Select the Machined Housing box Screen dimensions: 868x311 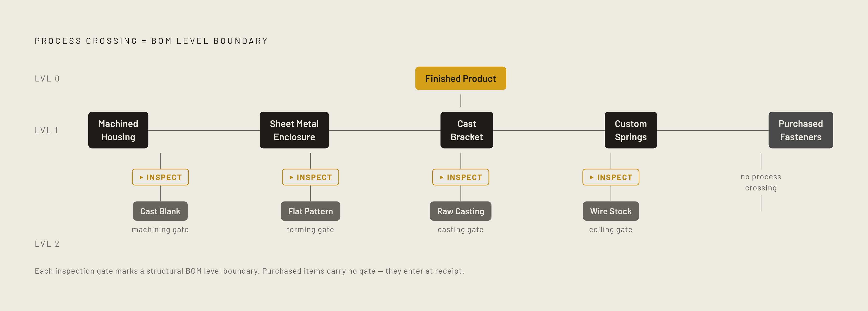click(x=118, y=130)
